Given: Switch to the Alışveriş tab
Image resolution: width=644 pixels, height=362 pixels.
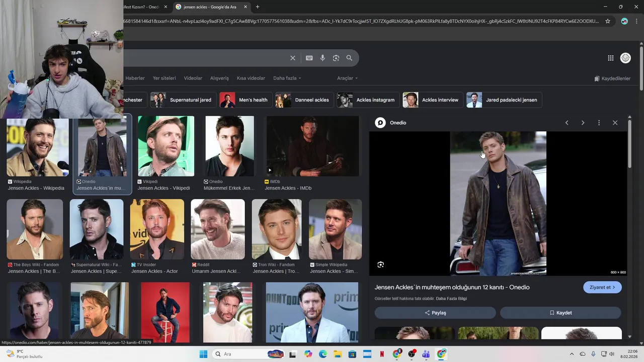Looking at the screenshot, I should pyautogui.click(x=219, y=78).
